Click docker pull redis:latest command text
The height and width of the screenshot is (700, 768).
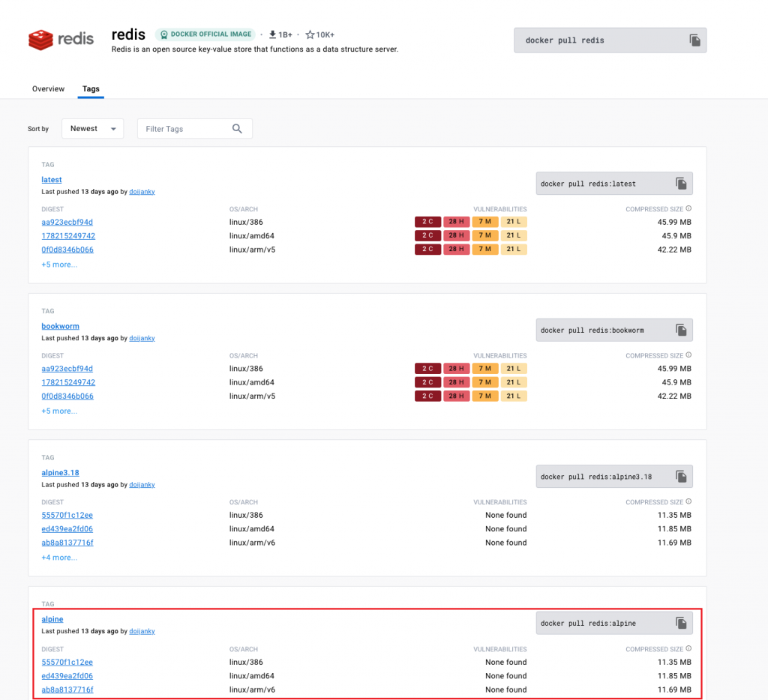pyautogui.click(x=588, y=184)
